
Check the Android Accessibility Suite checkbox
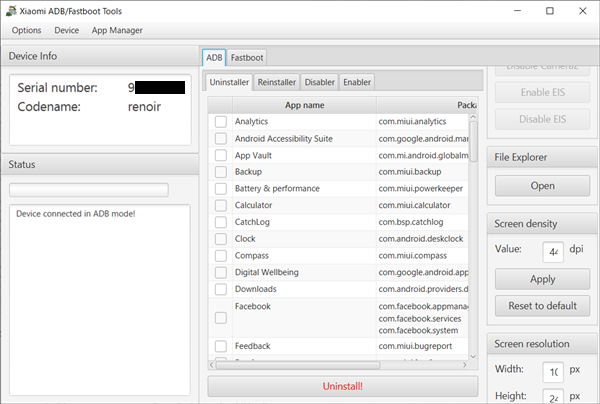pos(221,138)
